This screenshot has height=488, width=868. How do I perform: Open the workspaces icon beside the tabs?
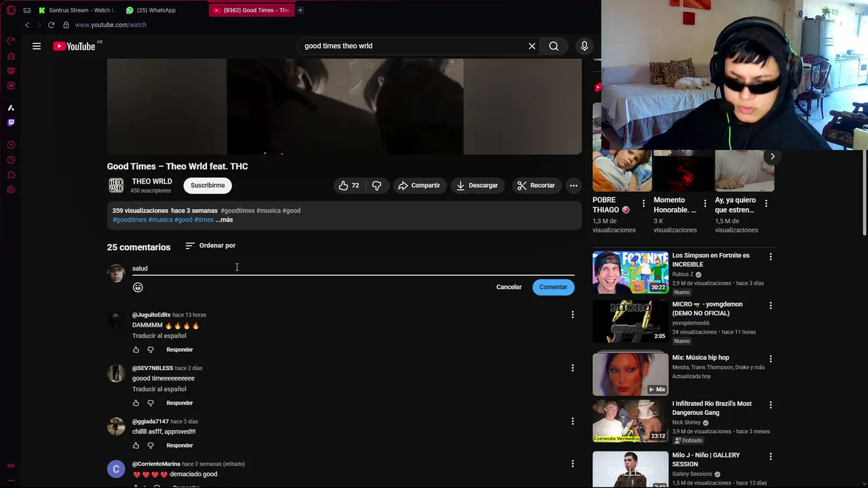(26, 10)
